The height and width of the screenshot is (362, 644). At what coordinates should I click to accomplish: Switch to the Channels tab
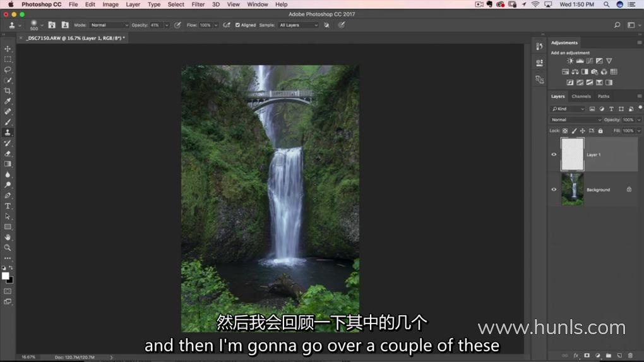point(581,97)
